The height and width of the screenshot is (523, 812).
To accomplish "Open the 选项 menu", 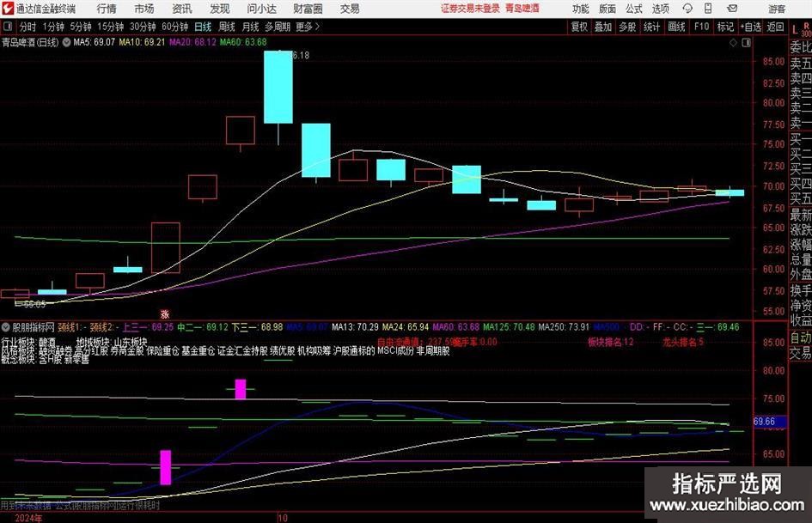I will tap(660, 9).
